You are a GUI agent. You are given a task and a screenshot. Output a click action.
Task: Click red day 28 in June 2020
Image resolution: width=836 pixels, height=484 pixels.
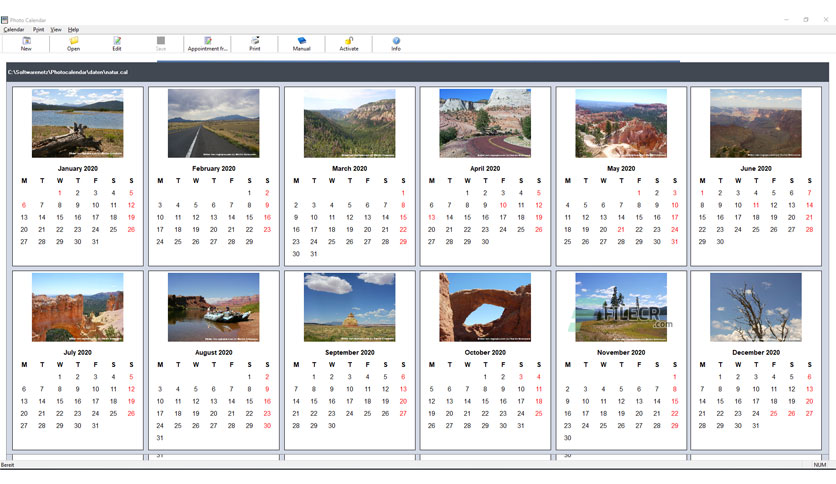(809, 229)
